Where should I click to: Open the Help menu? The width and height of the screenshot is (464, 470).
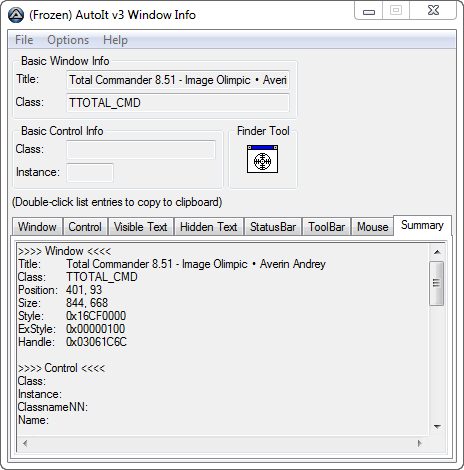[115, 40]
